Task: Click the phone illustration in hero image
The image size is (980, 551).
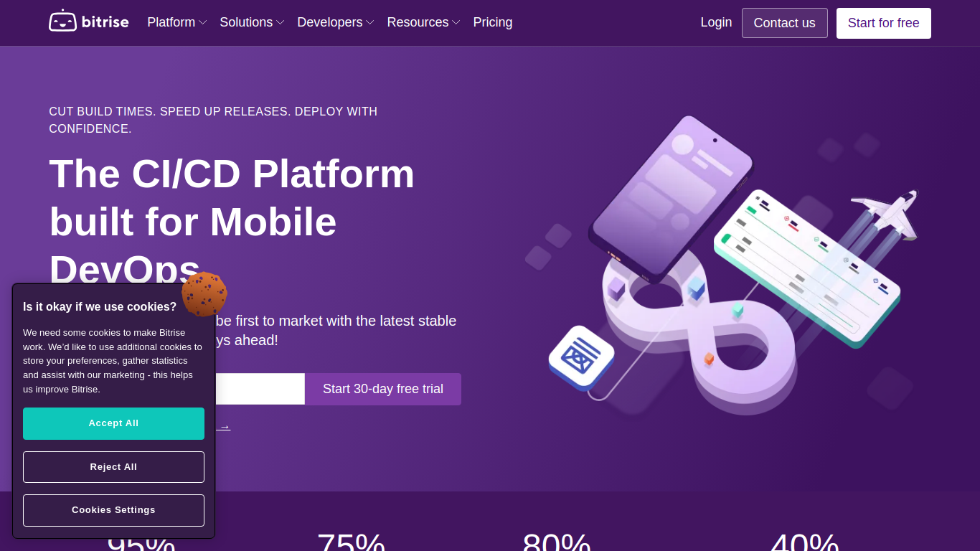Action: 671,198
